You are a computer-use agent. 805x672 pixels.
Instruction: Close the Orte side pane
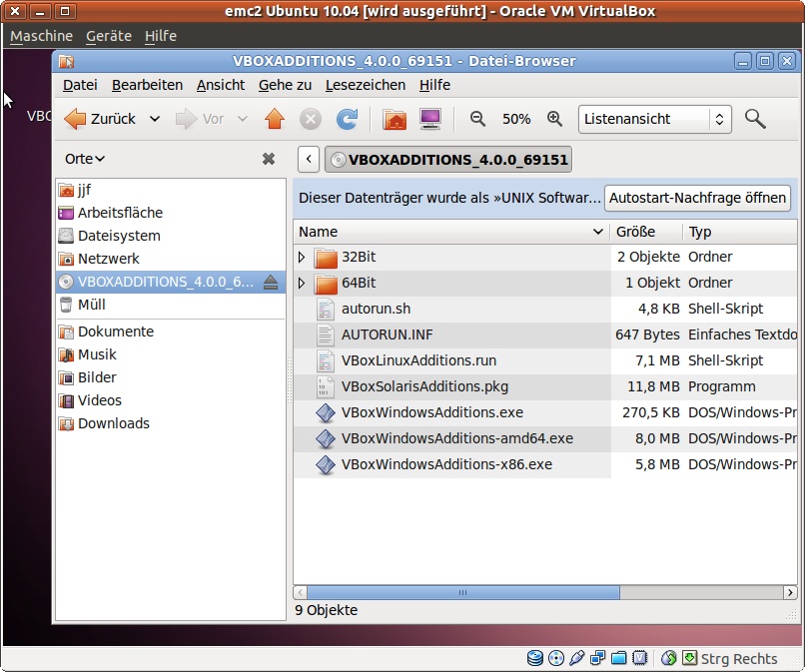268,159
